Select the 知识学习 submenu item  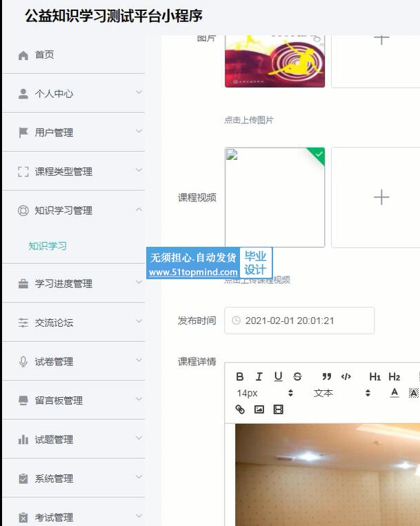pyautogui.click(x=48, y=246)
